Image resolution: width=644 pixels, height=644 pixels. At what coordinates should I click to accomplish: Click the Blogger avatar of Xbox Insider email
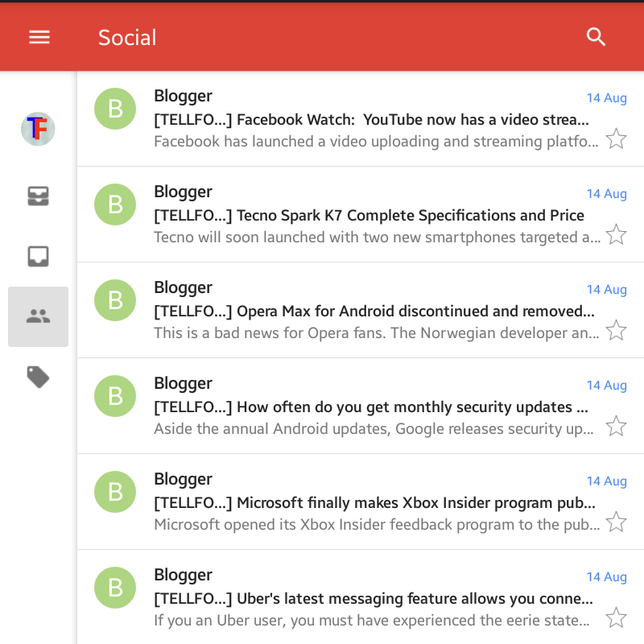[x=115, y=492]
